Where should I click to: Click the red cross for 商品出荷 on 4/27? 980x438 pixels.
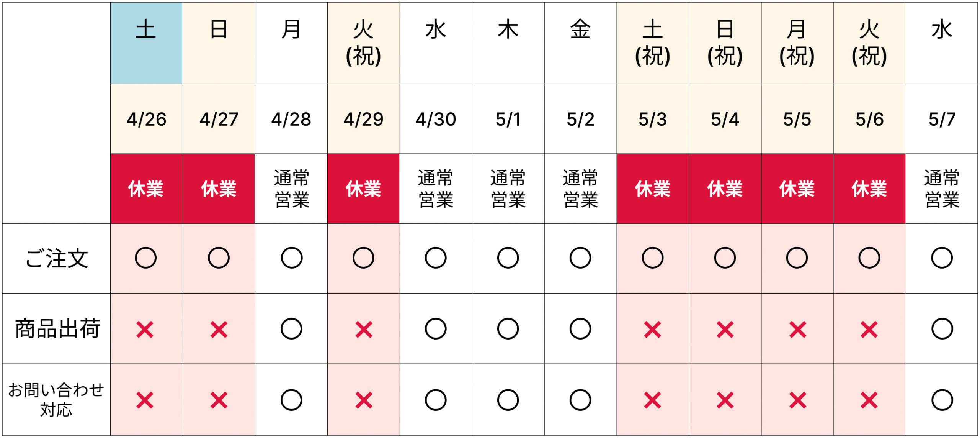click(x=219, y=329)
